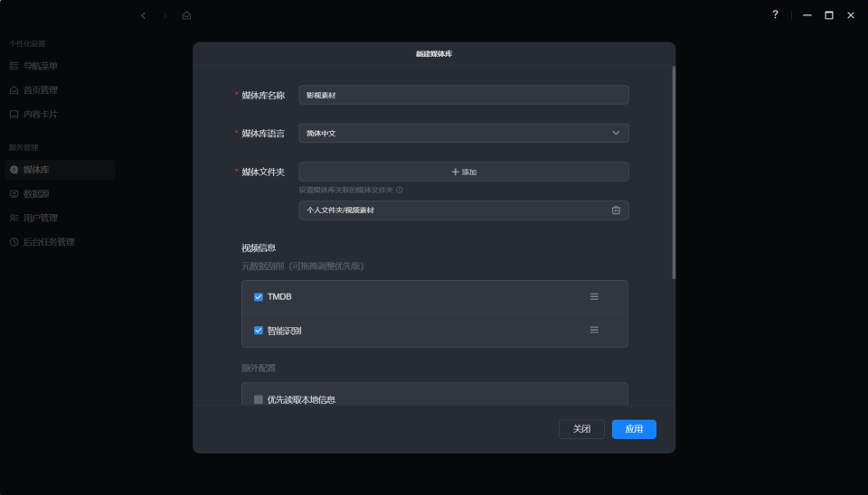The height and width of the screenshot is (495, 868).
Task: Click the 后台任务管理 clock icon
Action: (14, 242)
